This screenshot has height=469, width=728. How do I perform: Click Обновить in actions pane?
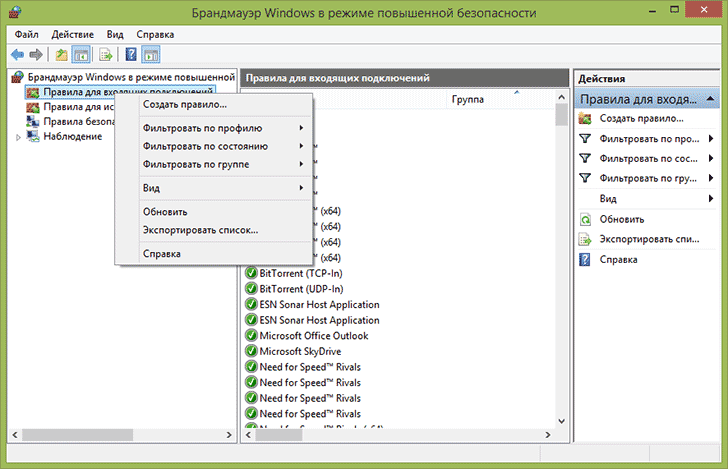(x=622, y=219)
